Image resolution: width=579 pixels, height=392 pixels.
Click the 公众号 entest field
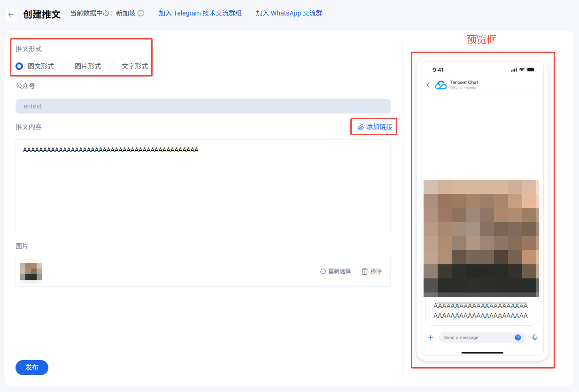coord(203,106)
